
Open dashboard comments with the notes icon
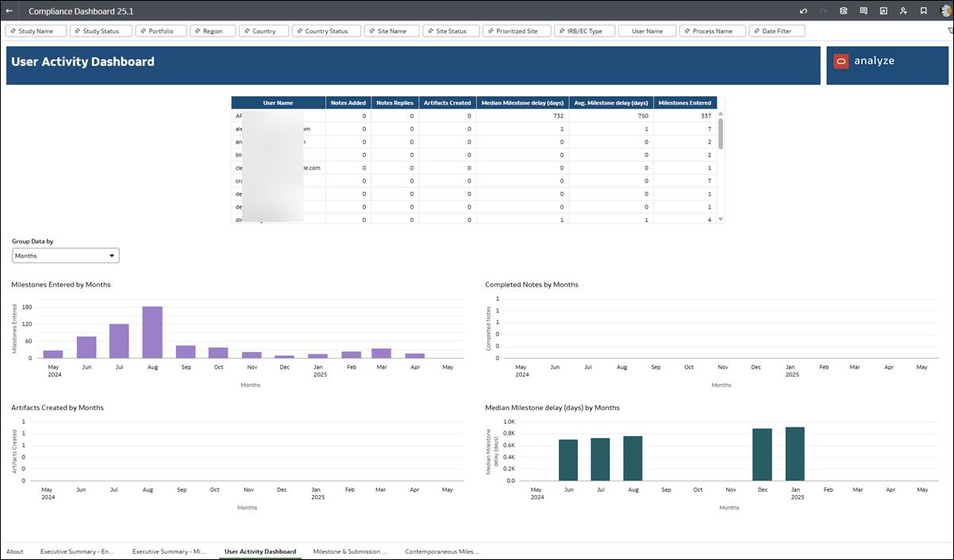[863, 10]
